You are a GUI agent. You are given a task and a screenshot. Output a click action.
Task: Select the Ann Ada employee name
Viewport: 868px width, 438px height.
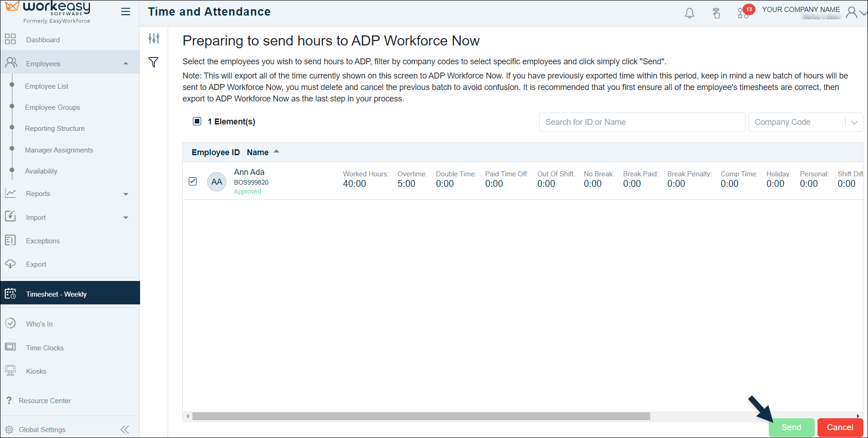point(249,172)
